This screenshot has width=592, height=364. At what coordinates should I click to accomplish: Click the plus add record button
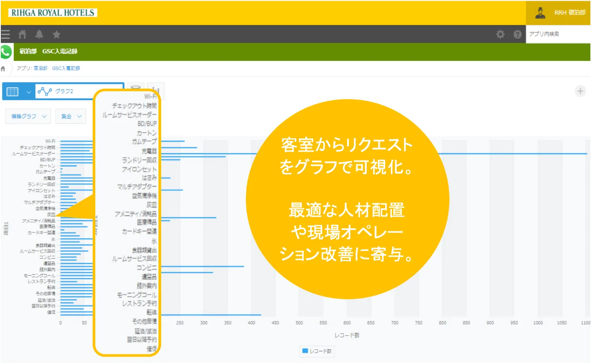(580, 91)
